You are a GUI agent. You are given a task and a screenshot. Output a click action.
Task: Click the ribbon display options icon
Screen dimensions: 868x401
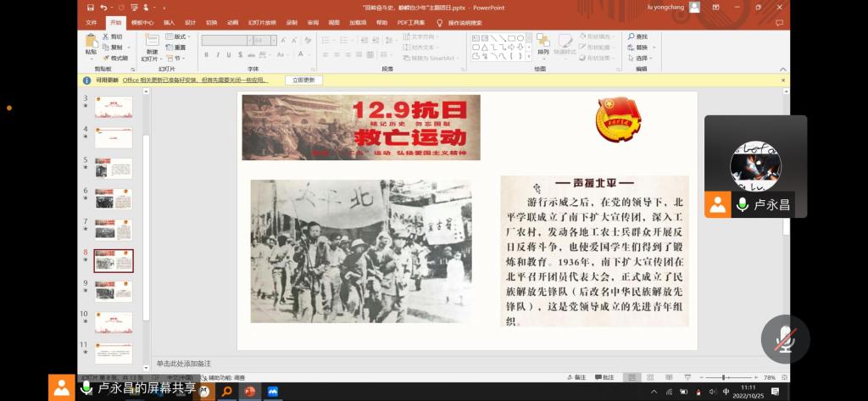715,7
